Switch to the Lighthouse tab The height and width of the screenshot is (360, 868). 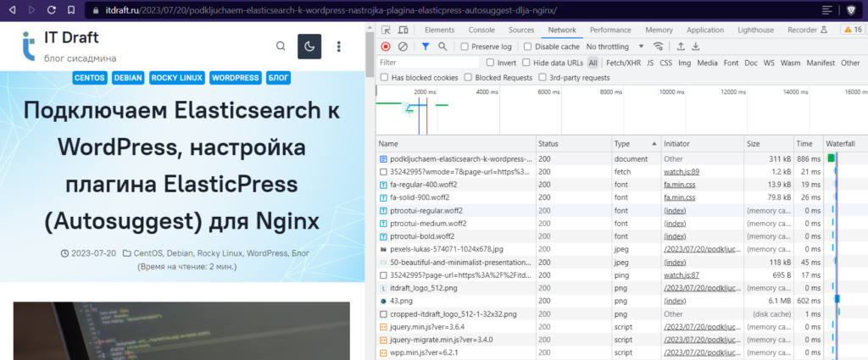tap(755, 30)
